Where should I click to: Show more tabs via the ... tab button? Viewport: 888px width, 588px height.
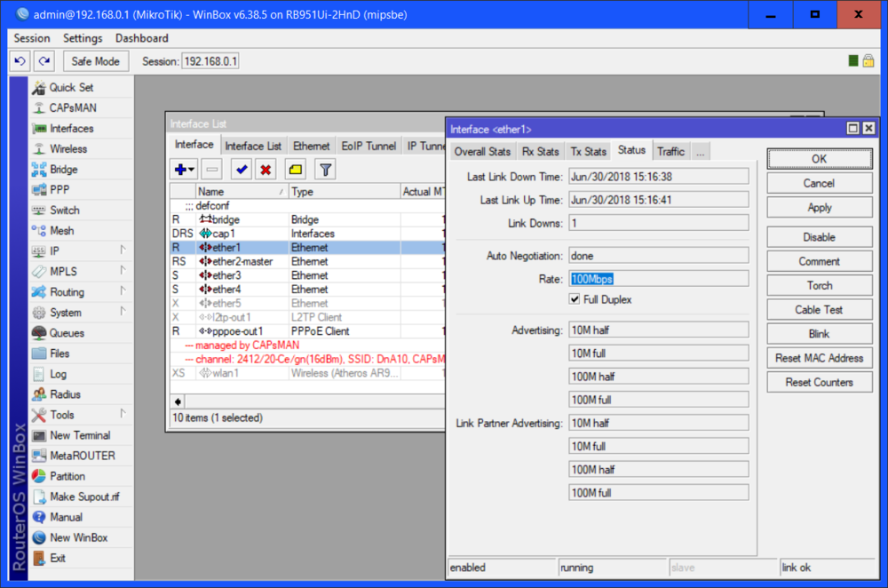tap(701, 152)
